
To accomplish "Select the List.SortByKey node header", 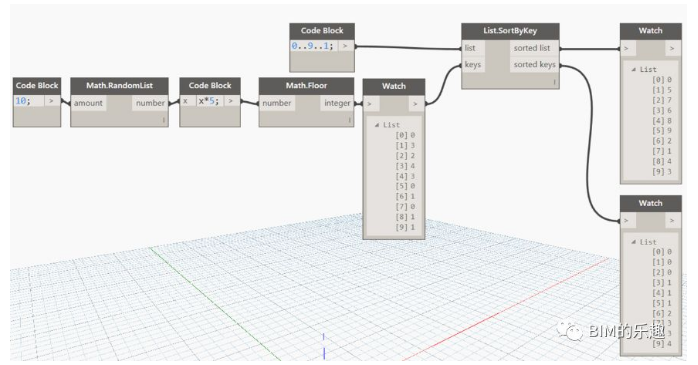I will tap(510, 31).
